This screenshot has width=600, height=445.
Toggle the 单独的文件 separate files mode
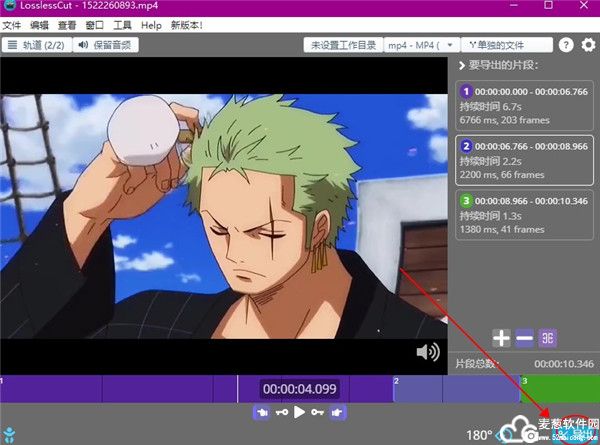pos(507,45)
